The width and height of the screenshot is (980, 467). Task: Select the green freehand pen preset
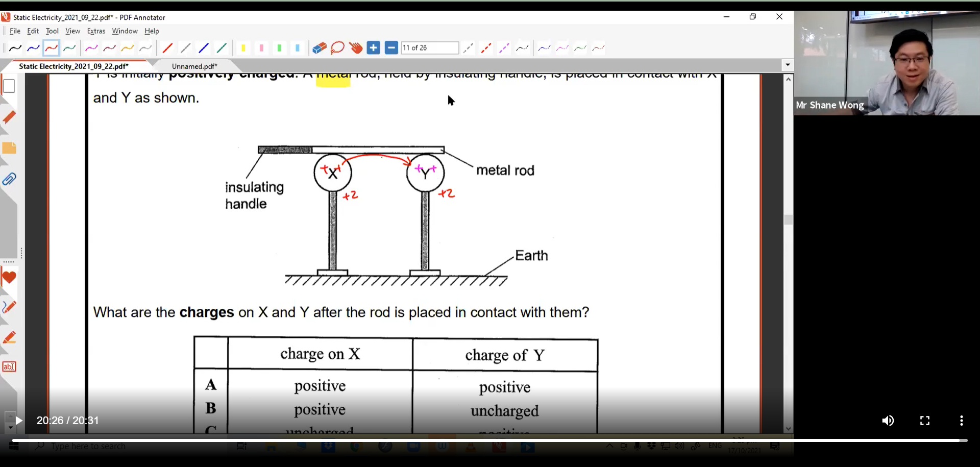(x=69, y=48)
